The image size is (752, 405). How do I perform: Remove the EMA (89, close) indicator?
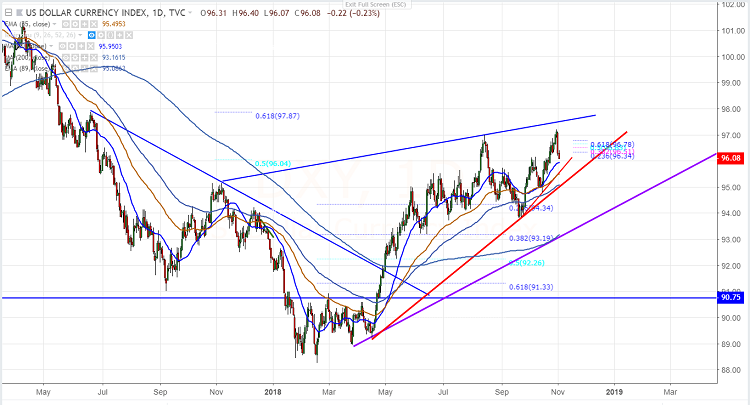coord(94,68)
